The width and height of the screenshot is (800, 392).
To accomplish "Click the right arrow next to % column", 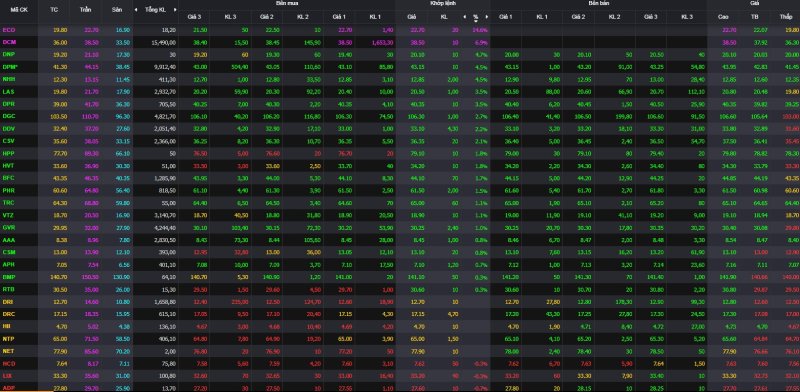I will tap(487, 17).
